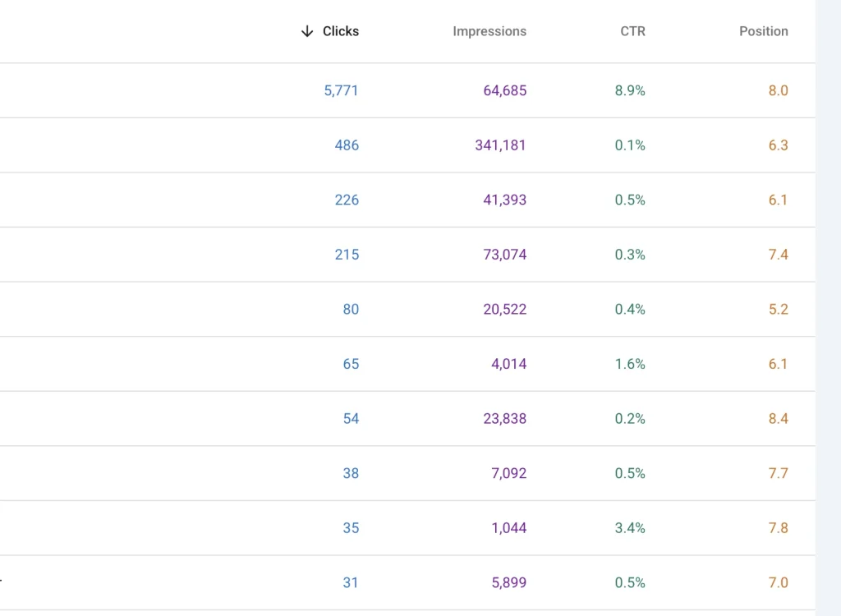This screenshot has height=616, width=841.
Task: Select the 31 clicks value
Action: click(x=350, y=582)
